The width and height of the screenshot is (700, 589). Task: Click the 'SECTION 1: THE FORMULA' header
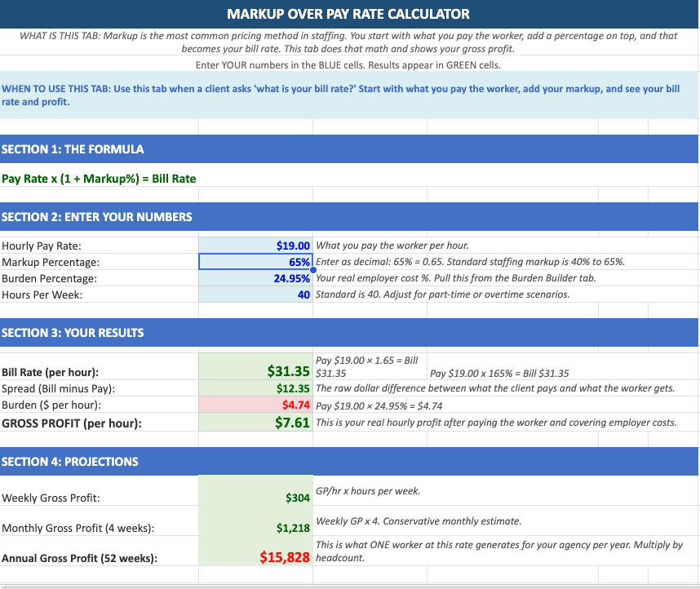(73, 149)
